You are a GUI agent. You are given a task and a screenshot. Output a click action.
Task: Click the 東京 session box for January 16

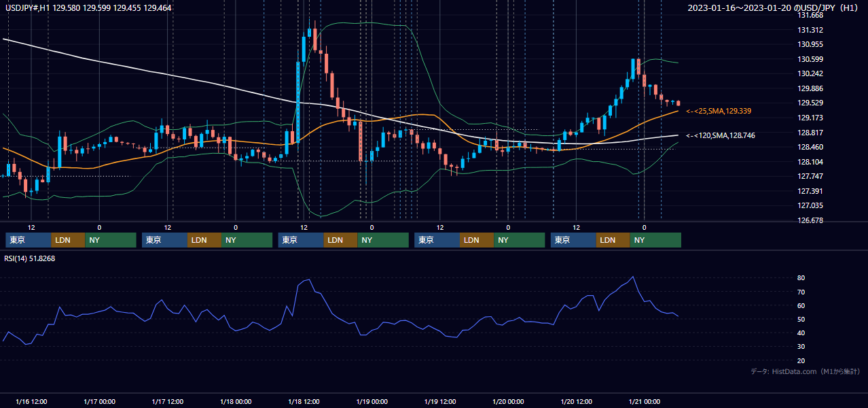click(29, 240)
